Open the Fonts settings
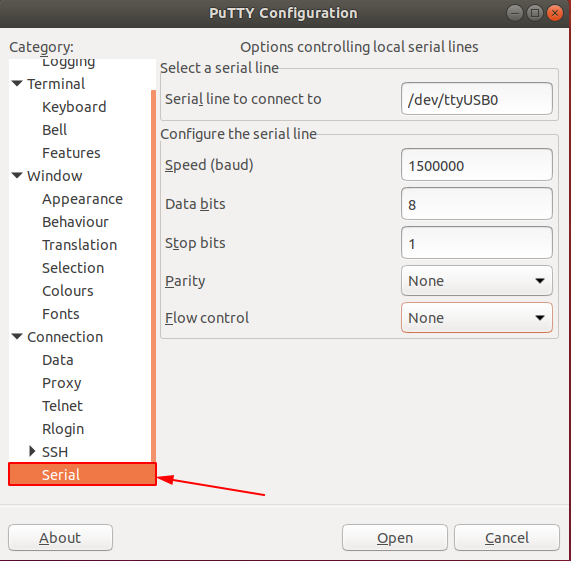Screen dimensions: 571x561 pos(61,314)
